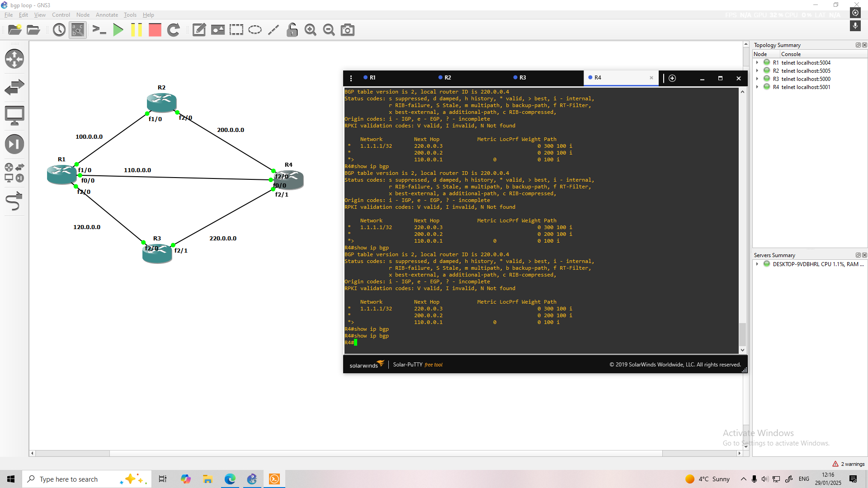Screen dimensions: 868x488
Task: Open a new console tab with the plus button
Action: click(672, 78)
